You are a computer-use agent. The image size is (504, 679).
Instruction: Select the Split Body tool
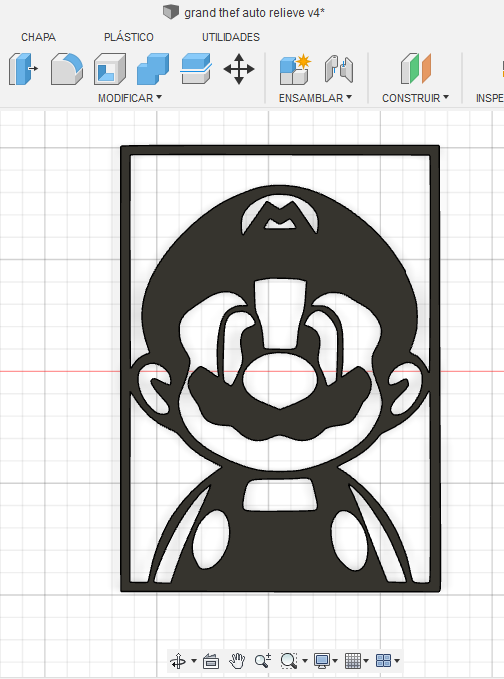(196, 69)
